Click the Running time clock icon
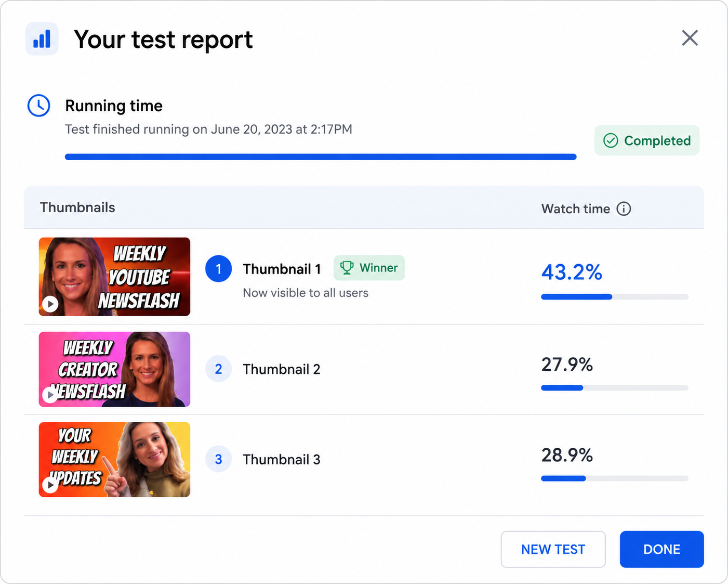This screenshot has height=584, width=728. click(38, 106)
